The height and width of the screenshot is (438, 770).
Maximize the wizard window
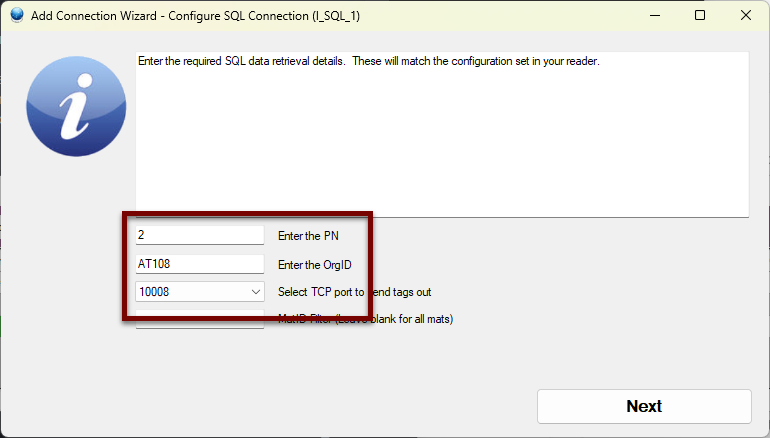700,16
